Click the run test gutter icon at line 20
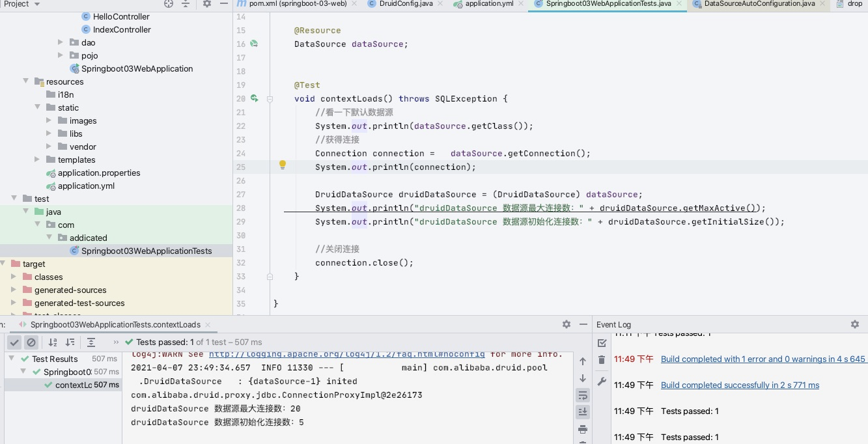Image resolution: width=868 pixels, height=444 pixels. pyautogui.click(x=254, y=98)
